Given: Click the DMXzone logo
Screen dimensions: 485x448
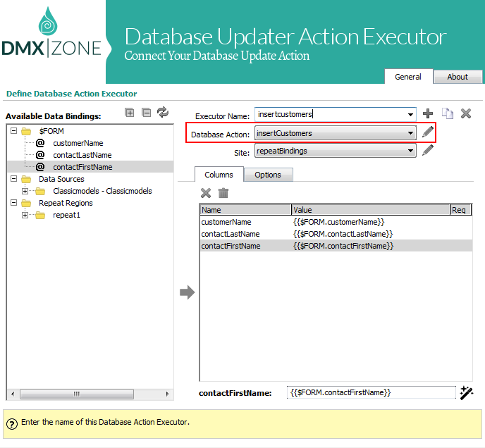Looking at the screenshot, I should (x=51, y=32).
